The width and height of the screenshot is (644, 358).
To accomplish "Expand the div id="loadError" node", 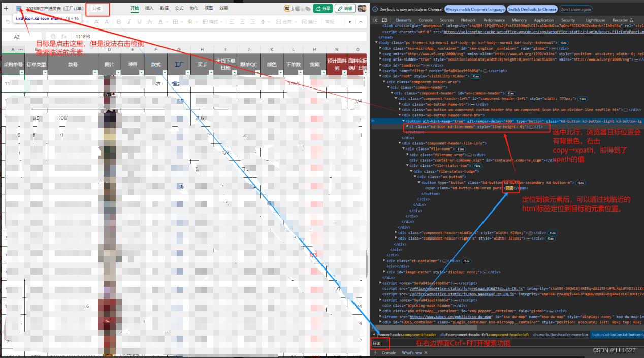I will [380, 65].
